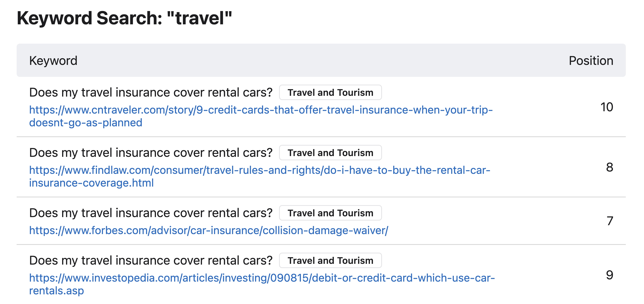Select keyword text in the investopedia row
644x304 pixels.
pos(151,261)
